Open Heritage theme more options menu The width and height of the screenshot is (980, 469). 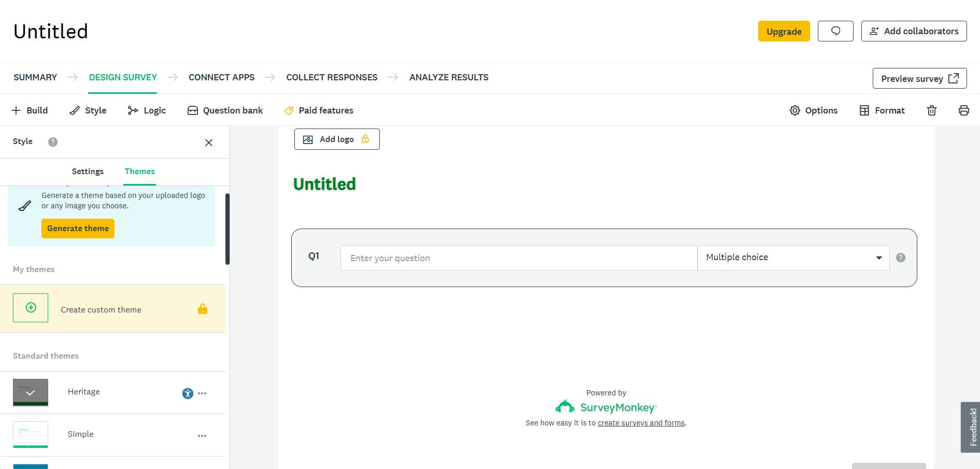point(202,393)
